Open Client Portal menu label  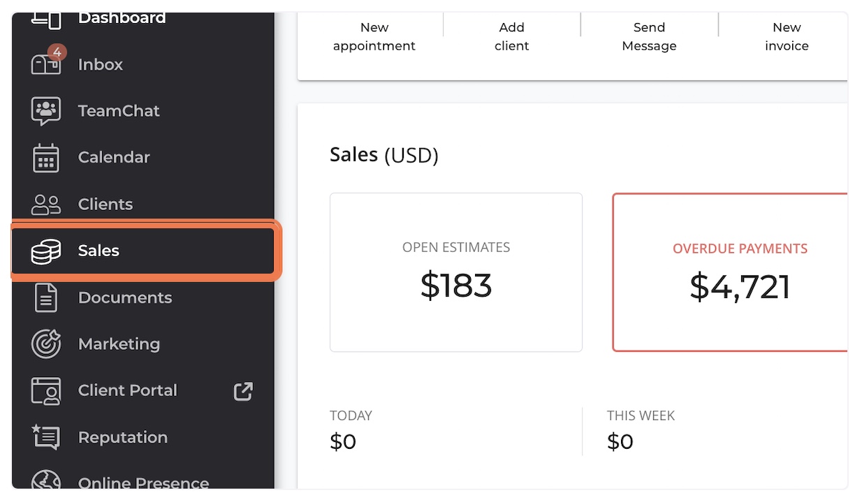point(128,391)
